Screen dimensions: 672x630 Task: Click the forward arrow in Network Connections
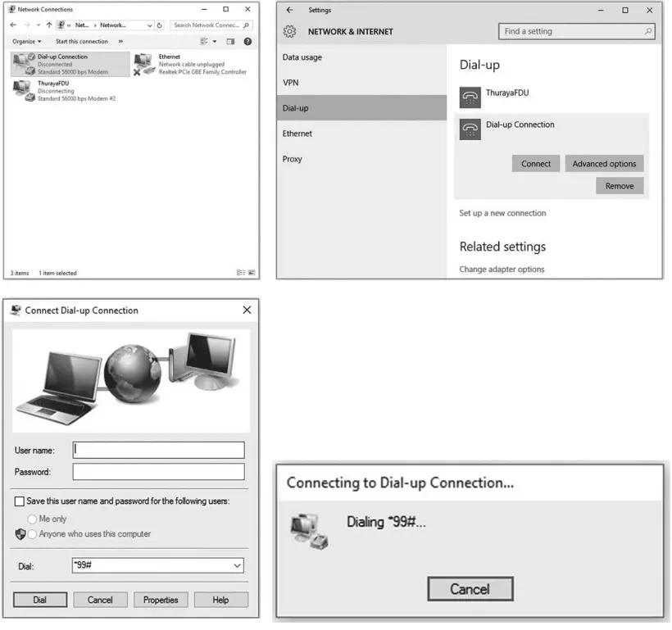[27, 25]
